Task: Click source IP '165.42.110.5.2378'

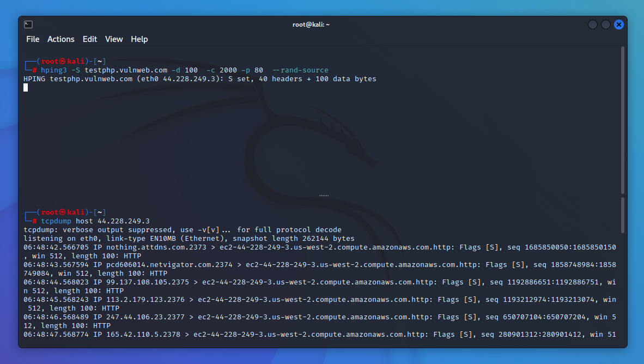Action: pyautogui.click(x=143, y=335)
